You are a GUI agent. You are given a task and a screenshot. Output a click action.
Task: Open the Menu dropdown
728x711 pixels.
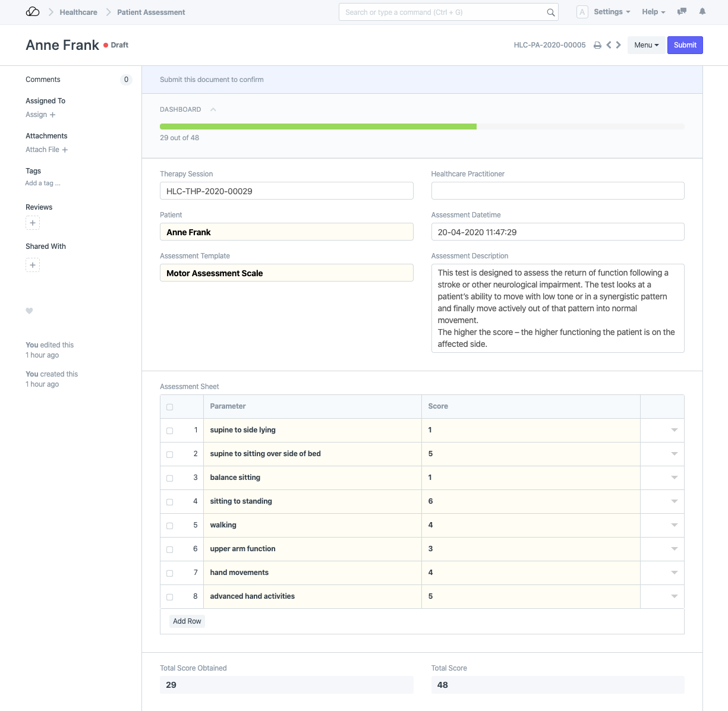click(646, 45)
